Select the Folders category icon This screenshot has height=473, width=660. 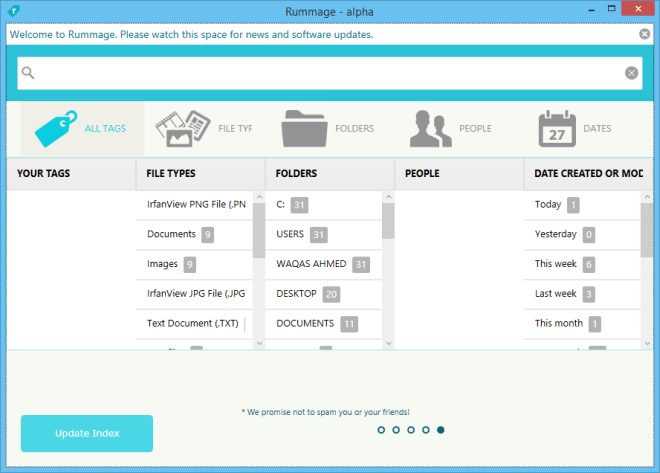pos(304,128)
